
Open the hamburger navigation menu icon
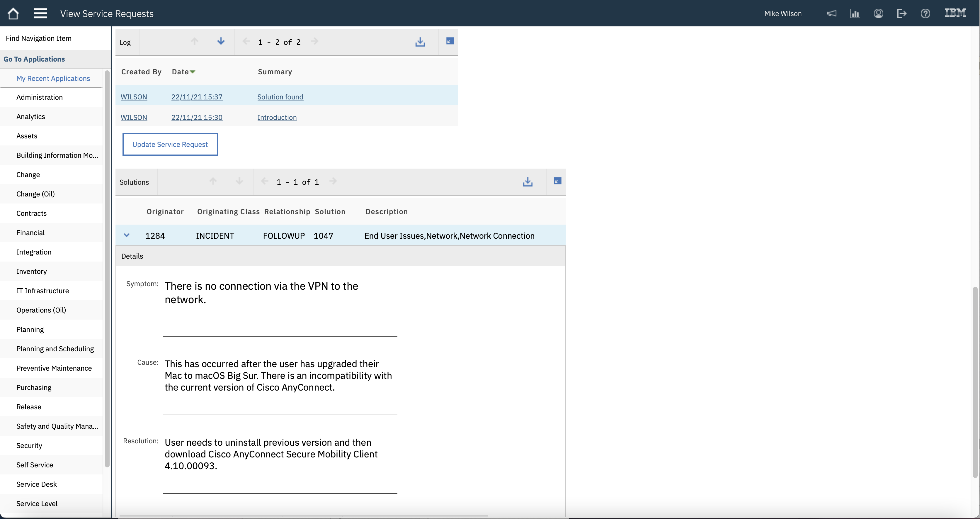pyautogui.click(x=40, y=14)
